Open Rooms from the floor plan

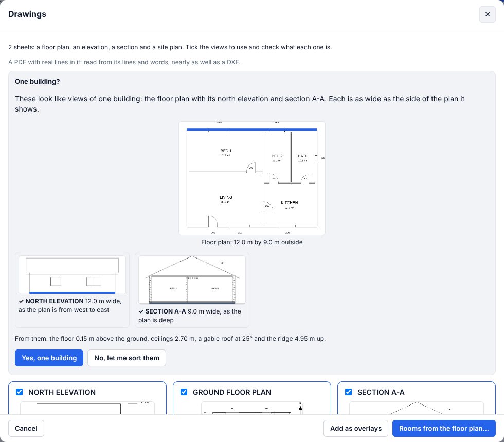444,428
